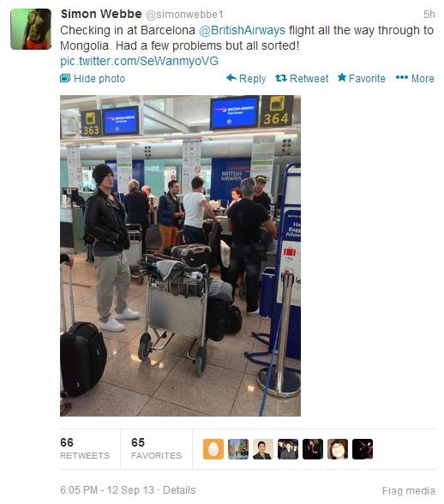Open the last dark avatar profile
The image size is (444, 504).
pos(363,449)
